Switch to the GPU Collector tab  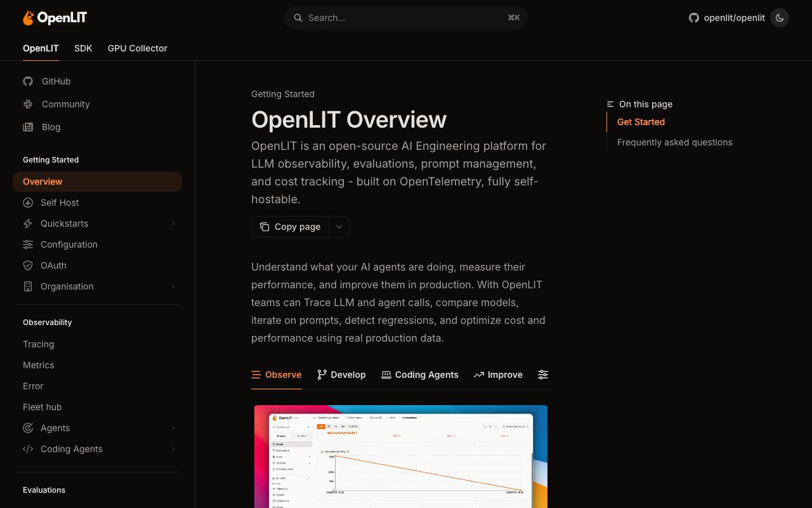pos(138,48)
